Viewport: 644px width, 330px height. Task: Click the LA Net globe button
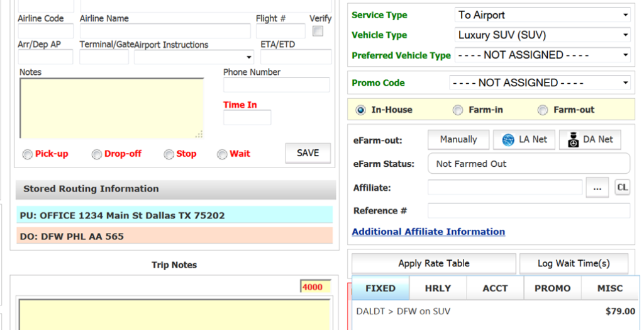click(x=524, y=140)
